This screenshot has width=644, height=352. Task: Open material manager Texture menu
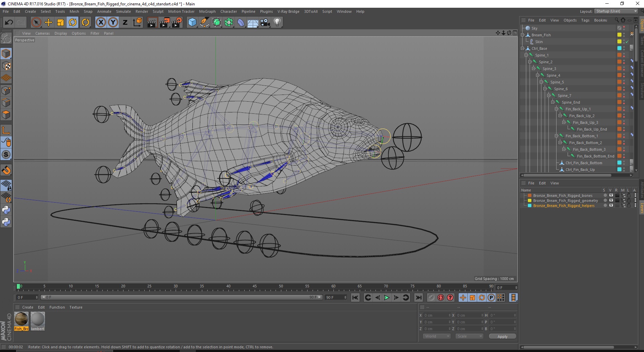[76, 307]
